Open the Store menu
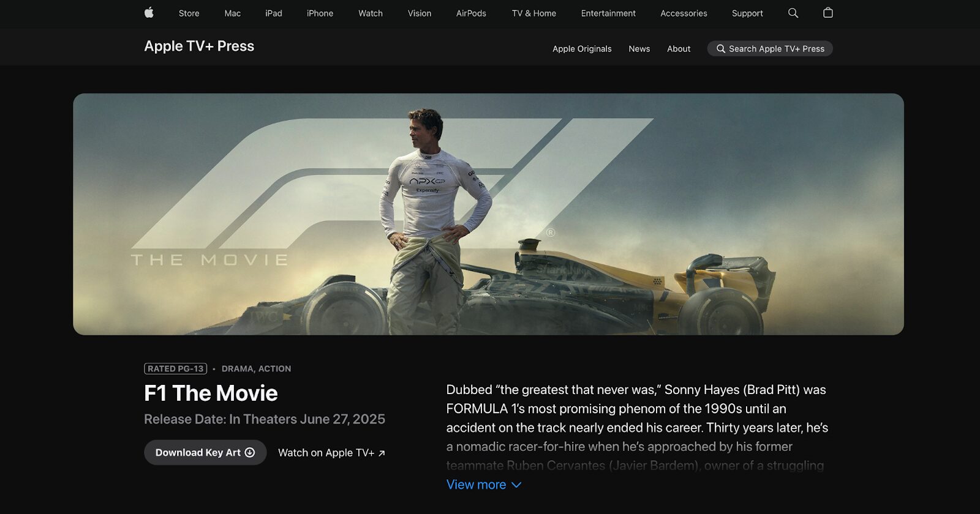980x514 pixels. [x=189, y=13]
